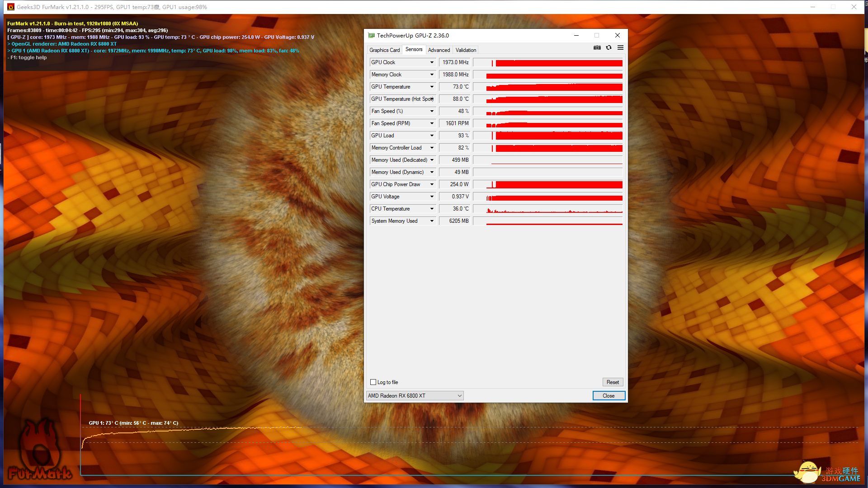The height and width of the screenshot is (488, 868).
Task: Minimize the FurMark window
Action: point(813,7)
